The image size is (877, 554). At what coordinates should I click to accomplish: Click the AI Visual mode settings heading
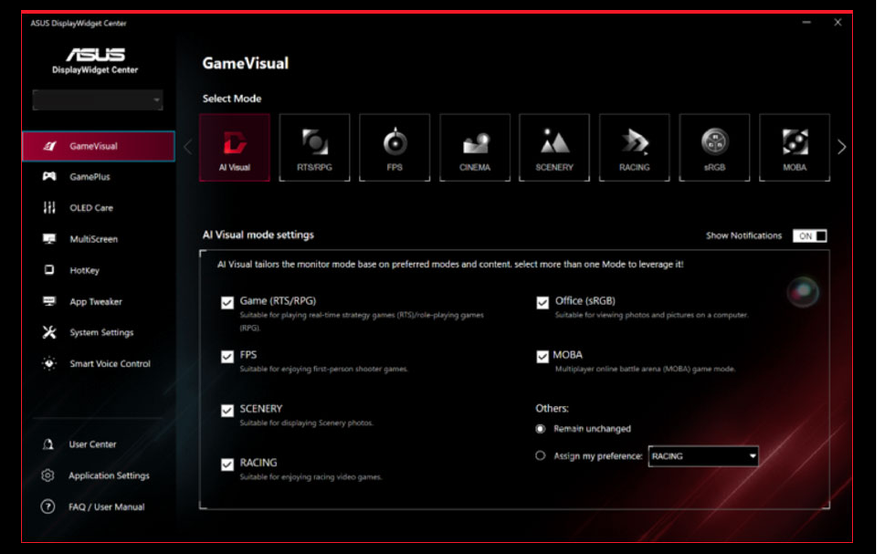pyautogui.click(x=258, y=235)
